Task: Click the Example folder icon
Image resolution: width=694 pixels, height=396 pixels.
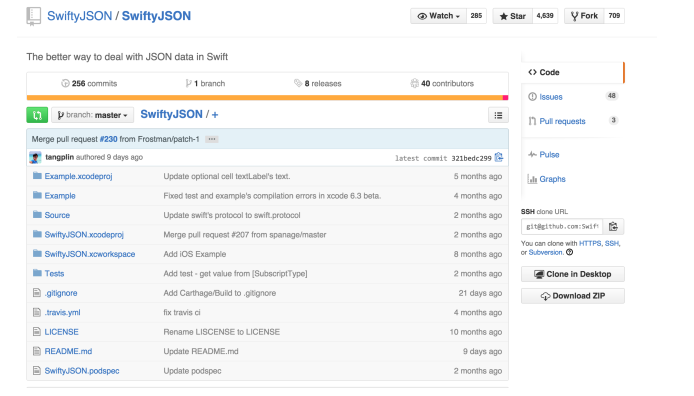Action: (x=37, y=196)
